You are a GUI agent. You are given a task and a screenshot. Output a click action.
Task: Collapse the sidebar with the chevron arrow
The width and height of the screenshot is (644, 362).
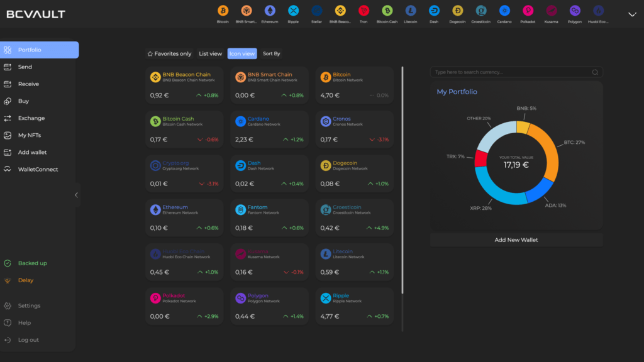click(x=77, y=194)
